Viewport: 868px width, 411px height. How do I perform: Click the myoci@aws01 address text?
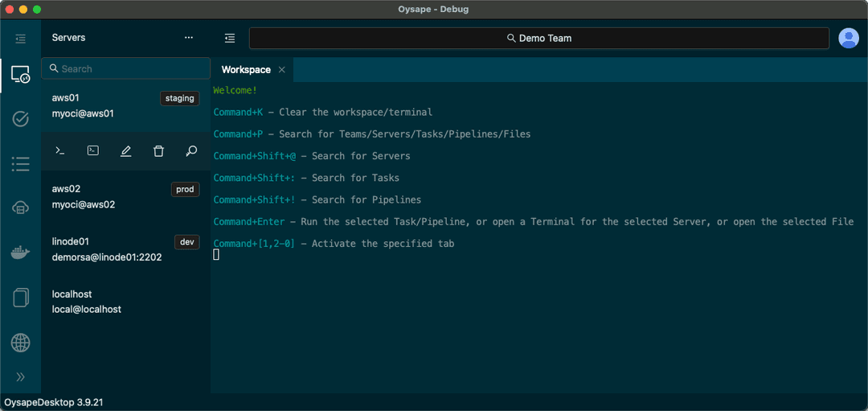(x=83, y=113)
